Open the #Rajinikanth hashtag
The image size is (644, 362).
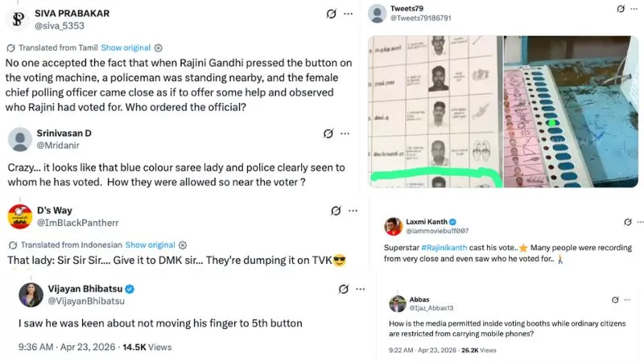click(444, 248)
